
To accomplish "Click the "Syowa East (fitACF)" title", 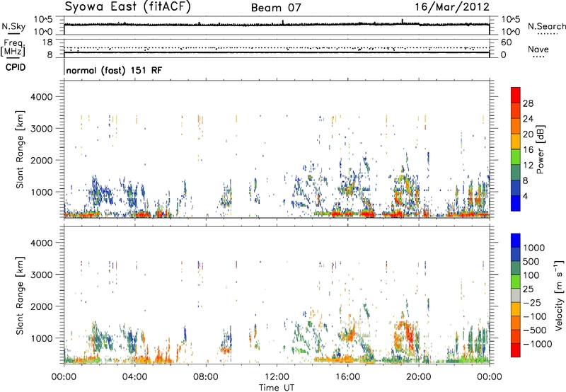I will [128, 7].
